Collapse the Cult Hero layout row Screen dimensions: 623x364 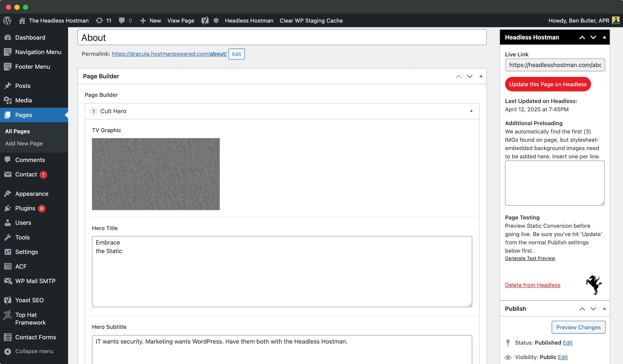[x=471, y=111]
